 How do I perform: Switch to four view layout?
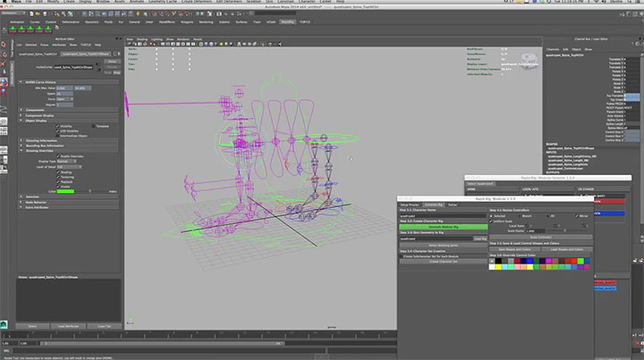point(4,131)
